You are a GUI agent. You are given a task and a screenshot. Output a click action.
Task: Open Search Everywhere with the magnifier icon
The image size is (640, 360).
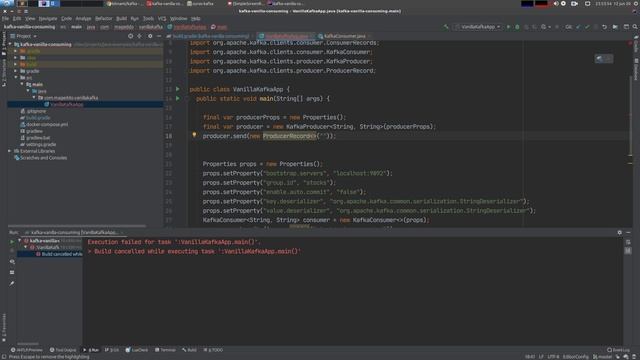coord(635,27)
